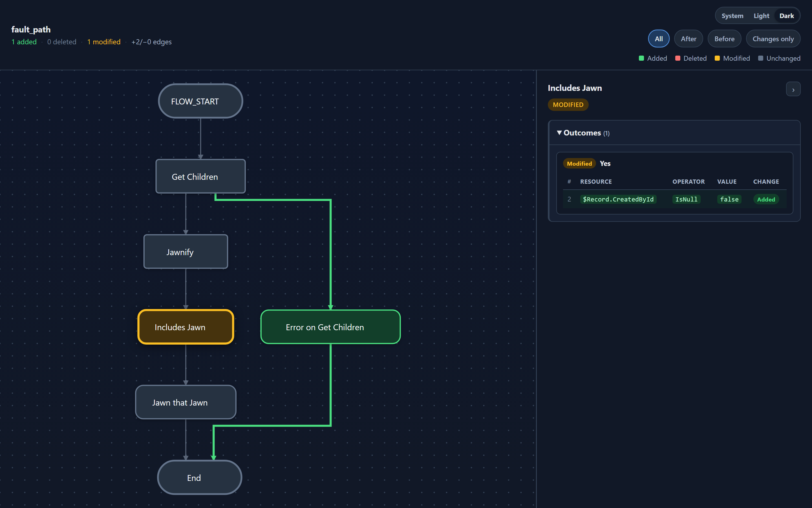The image size is (812, 508).
Task: Click the CHANGE column header
Action: coord(766,181)
